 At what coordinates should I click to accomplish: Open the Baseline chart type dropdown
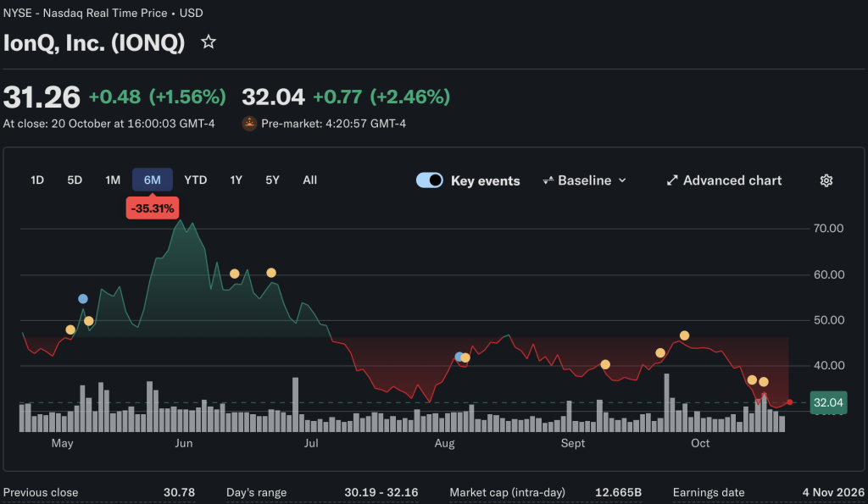pyautogui.click(x=585, y=180)
